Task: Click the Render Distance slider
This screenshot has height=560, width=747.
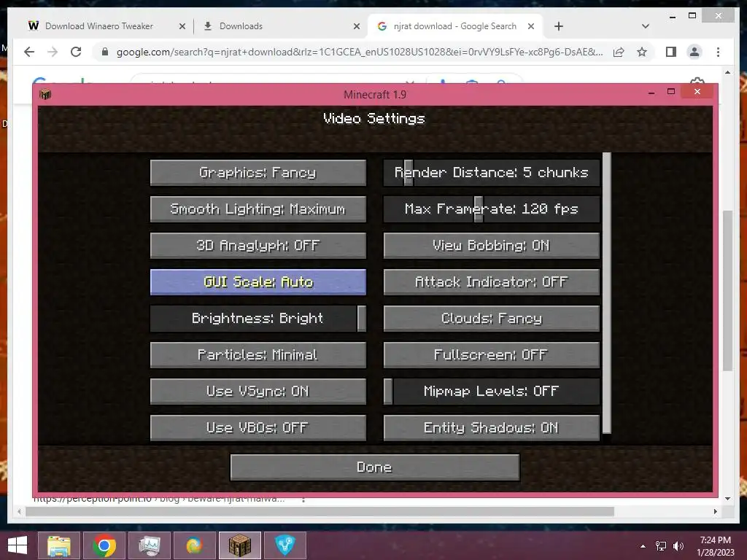Action: click(x=491, y=172)
